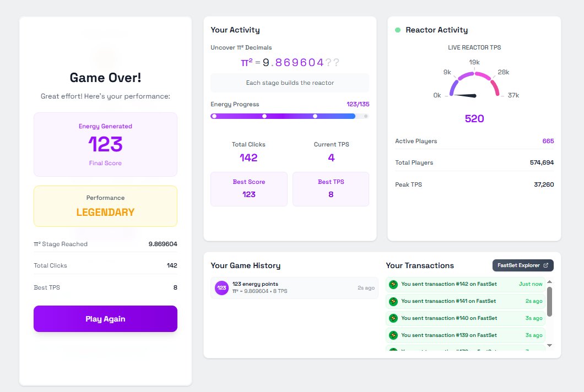Click the Best TPS row in Game Over panel
Viewport: 584px width, 392px height.
[x=105, y=287]
